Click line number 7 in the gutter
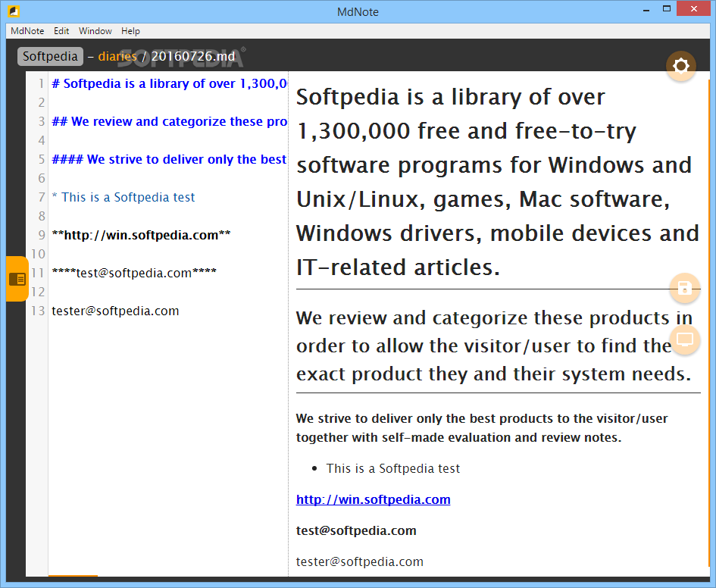Screen dimensions: 716x588 pyautogui.click(x=42, y=197)
